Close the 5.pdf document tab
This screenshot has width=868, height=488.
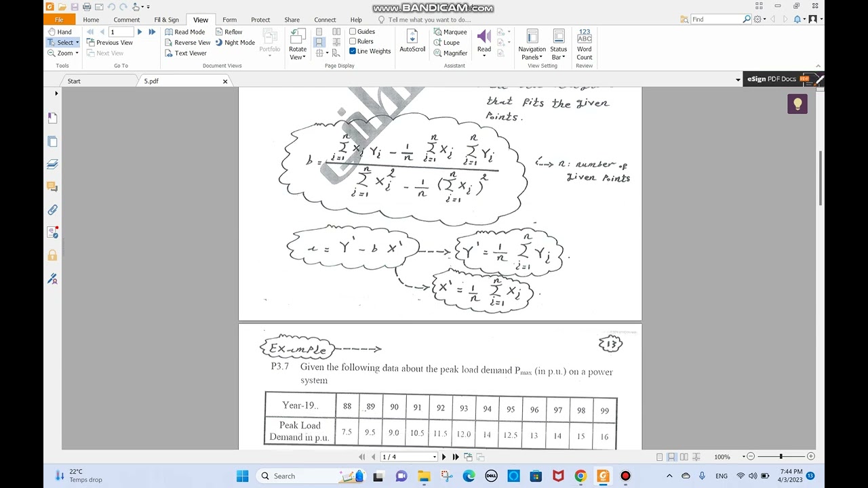tap(225, 81)
